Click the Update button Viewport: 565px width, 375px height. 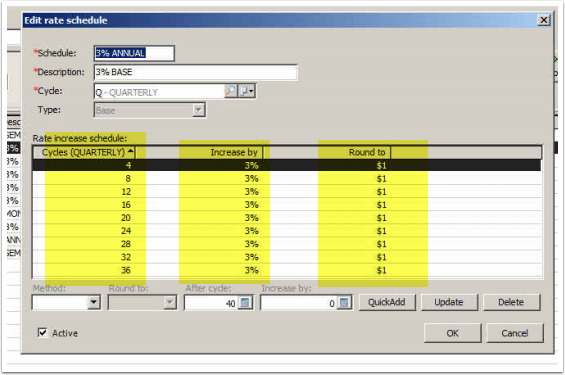click(449, 302)
